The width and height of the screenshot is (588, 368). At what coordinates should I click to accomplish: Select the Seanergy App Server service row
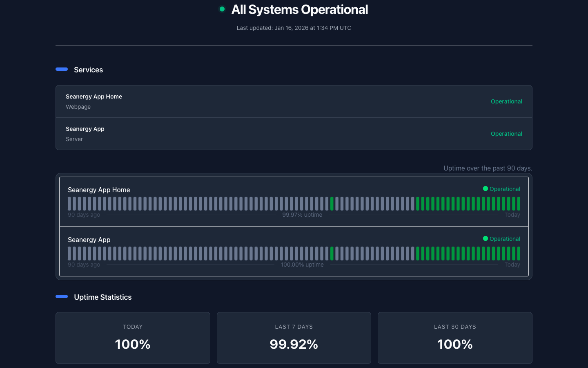tap(294, 134)
